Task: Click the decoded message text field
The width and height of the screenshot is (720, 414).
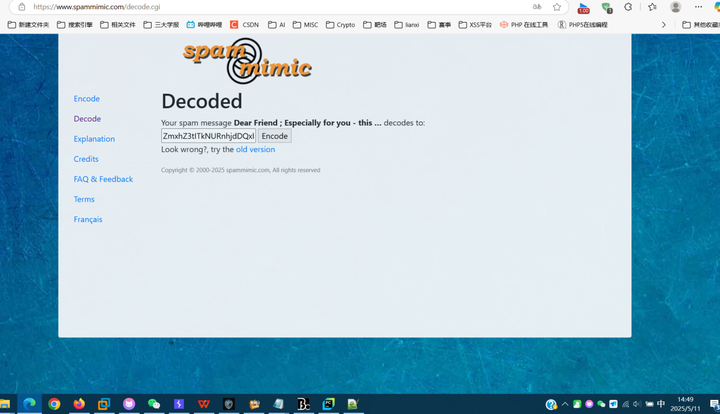Action: point(208,136)
